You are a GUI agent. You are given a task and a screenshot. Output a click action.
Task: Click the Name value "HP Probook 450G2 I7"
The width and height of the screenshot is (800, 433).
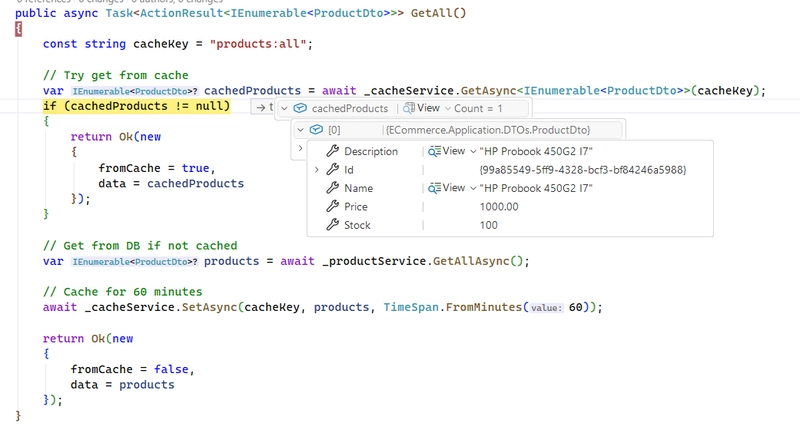pos(536,188)
